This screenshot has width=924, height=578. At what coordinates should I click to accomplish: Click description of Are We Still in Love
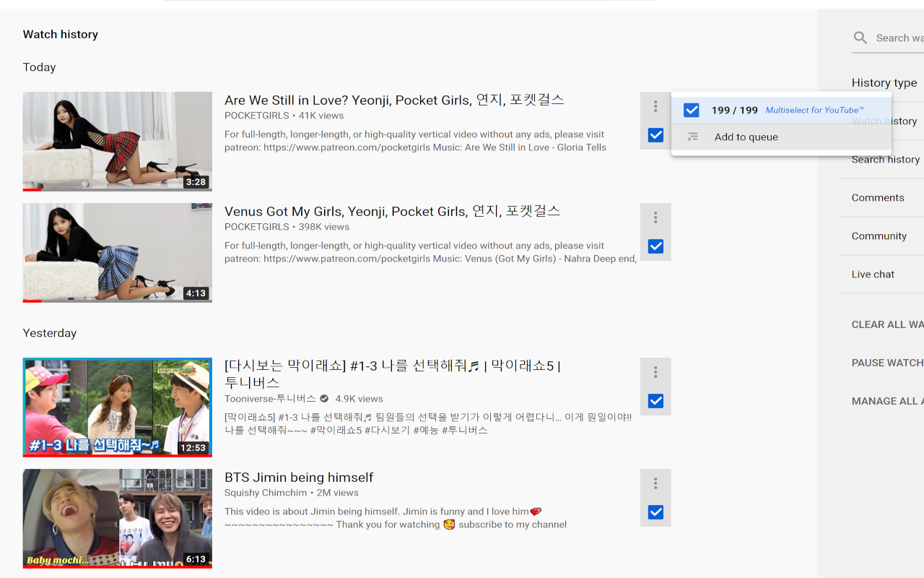[x=415, y=141]
